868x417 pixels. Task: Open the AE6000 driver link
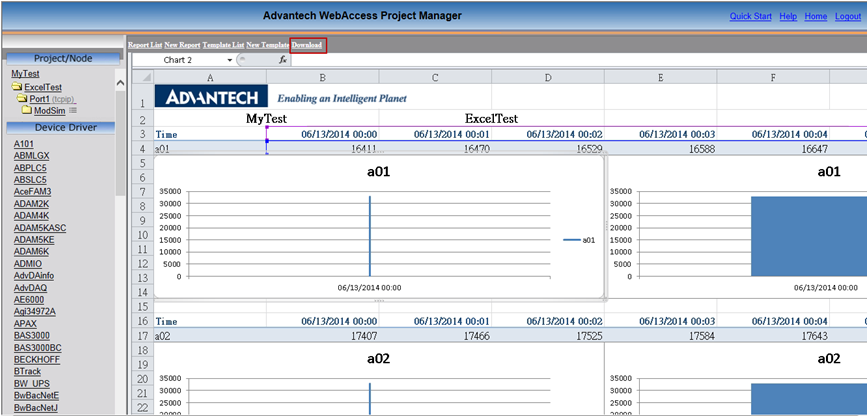[x=29, y=300]
